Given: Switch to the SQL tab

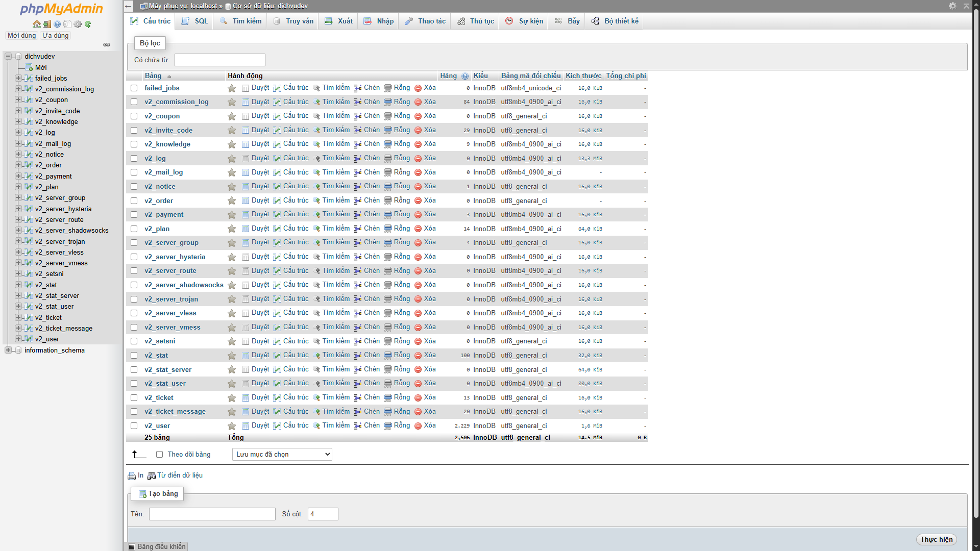Looking at the screenshot, I should click(x=195, y=21).
